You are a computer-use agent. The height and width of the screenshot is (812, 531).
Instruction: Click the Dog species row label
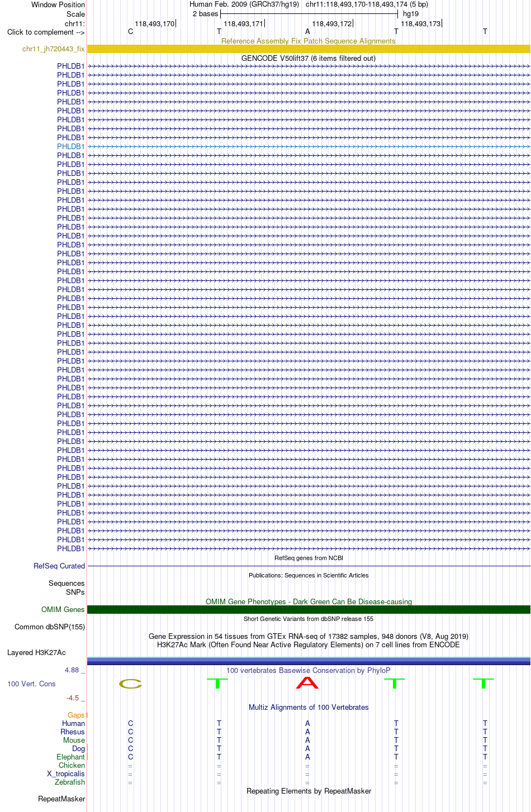coord(78,748)
